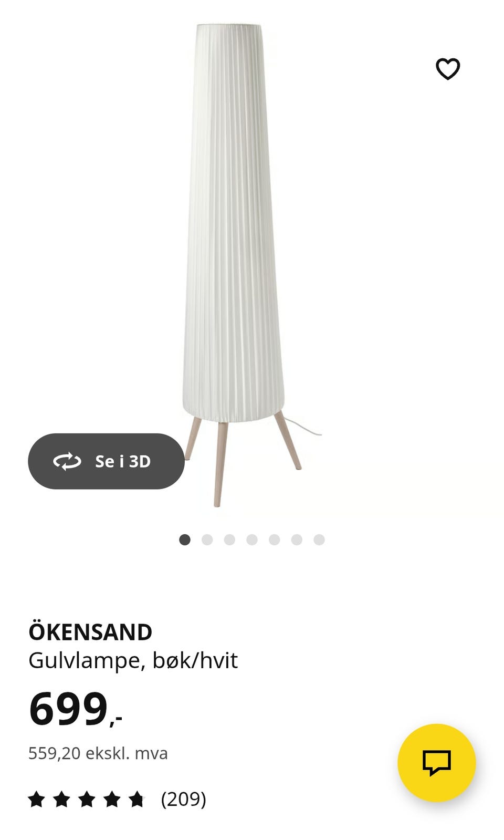Tap the rotate arrows 3D icon
Image resolution: width=504 pixels, height=840 pixels.
point(67,461)
